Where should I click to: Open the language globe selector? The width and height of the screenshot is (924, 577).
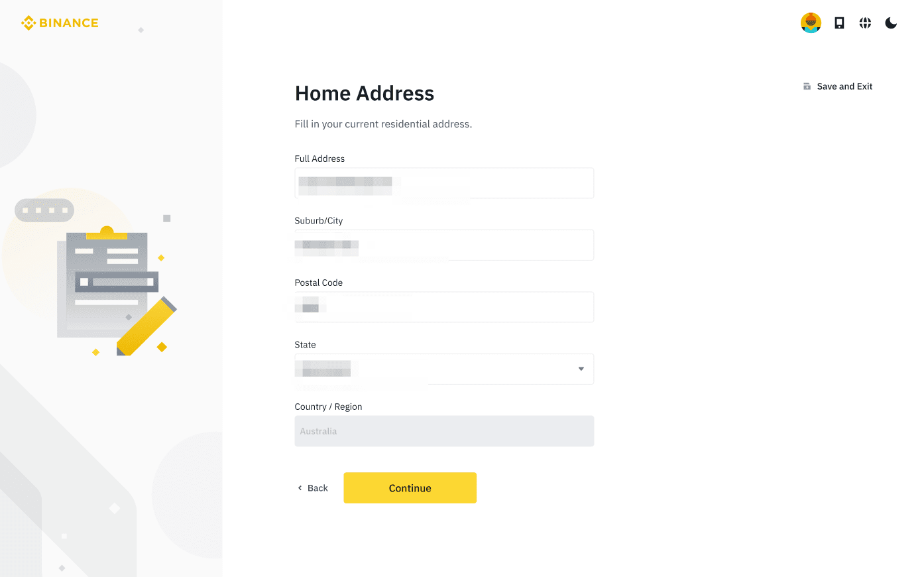[x=865, y=23]
